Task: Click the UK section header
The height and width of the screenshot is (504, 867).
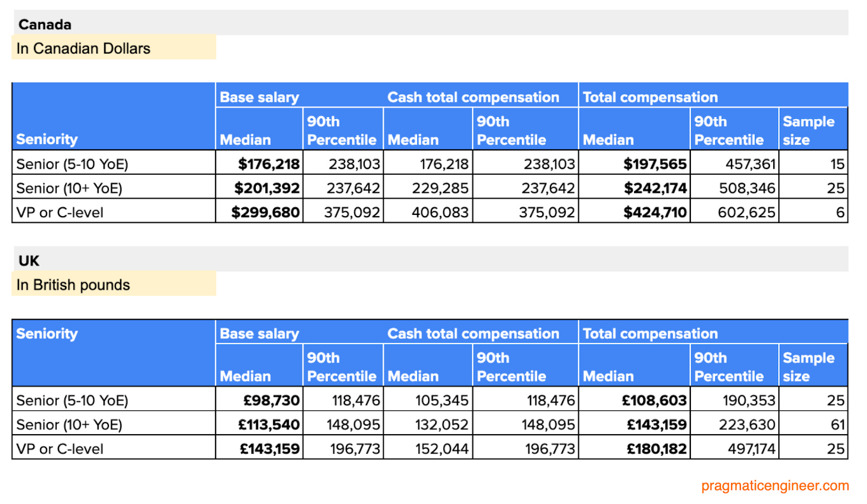Action: pyautogui.click(x=27, y=260)
